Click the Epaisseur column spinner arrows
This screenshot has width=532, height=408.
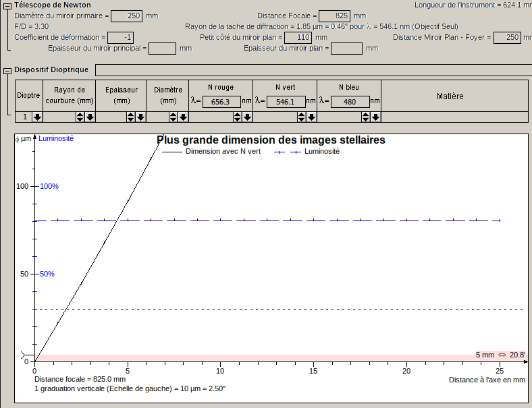(131, 117)
